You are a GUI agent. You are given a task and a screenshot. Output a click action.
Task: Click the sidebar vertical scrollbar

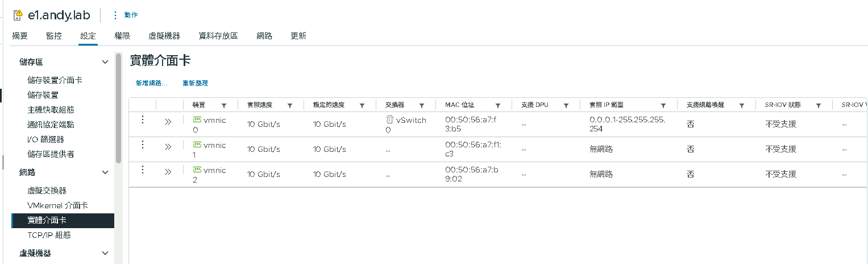118,108
